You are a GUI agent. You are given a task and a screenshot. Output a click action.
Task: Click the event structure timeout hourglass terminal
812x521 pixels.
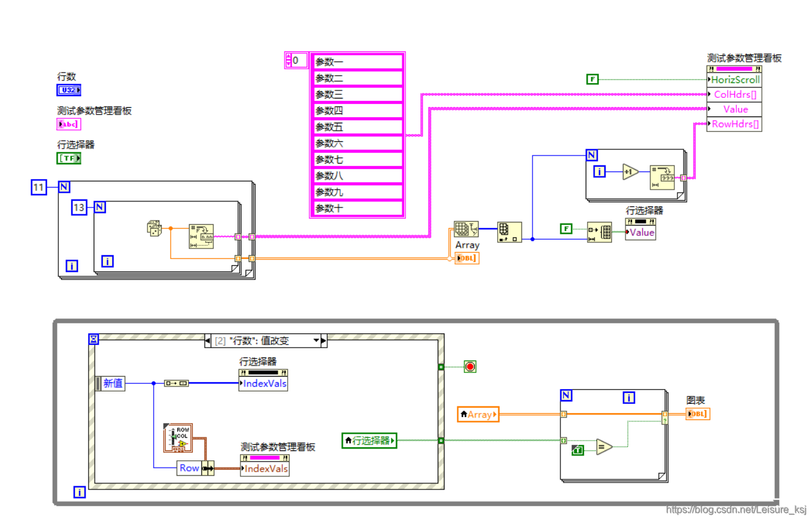[x=94, y=338]
